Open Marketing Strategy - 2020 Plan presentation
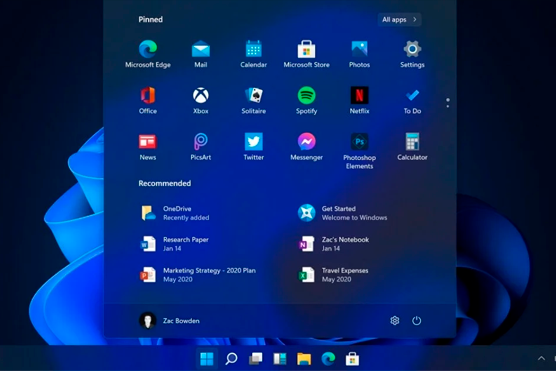The width and height of the screenshot is (556, 371). pos(198,275)
